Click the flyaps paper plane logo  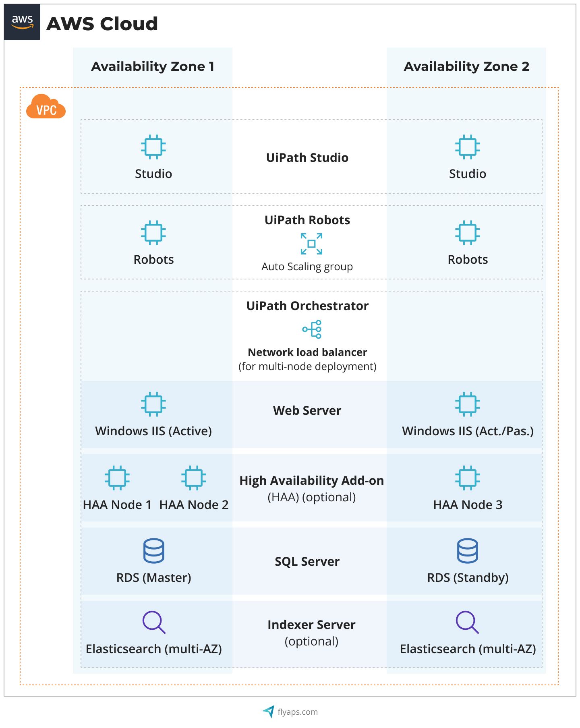point(269,711)
